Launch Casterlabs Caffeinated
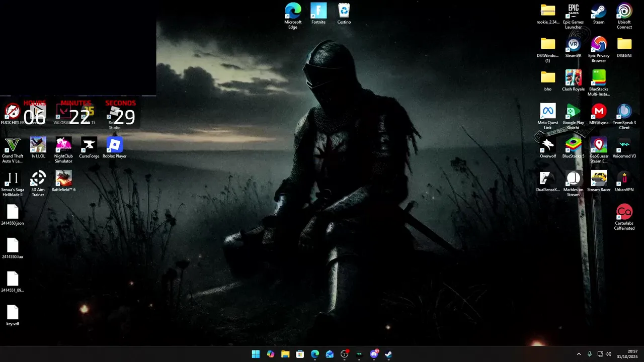 [x=624, y=218]
